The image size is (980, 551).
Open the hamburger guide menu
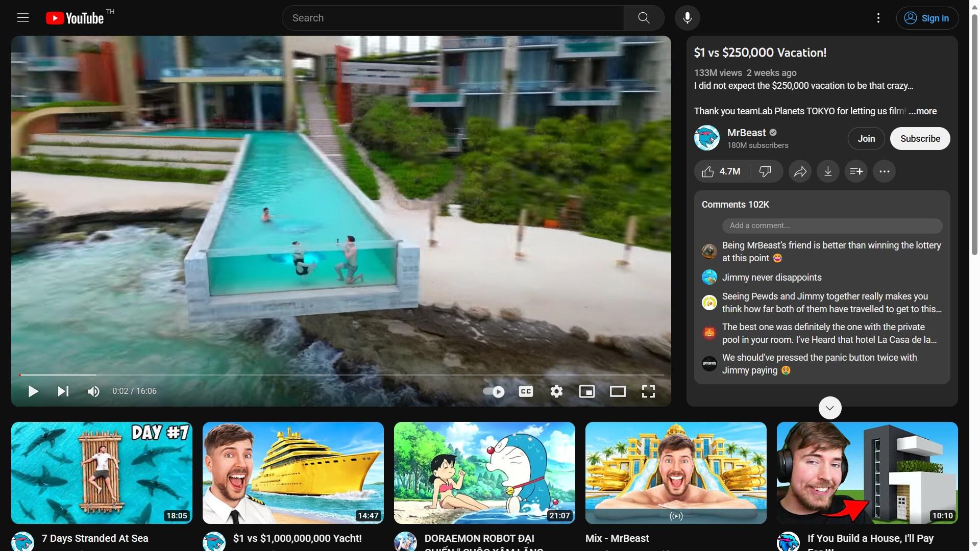23,18
